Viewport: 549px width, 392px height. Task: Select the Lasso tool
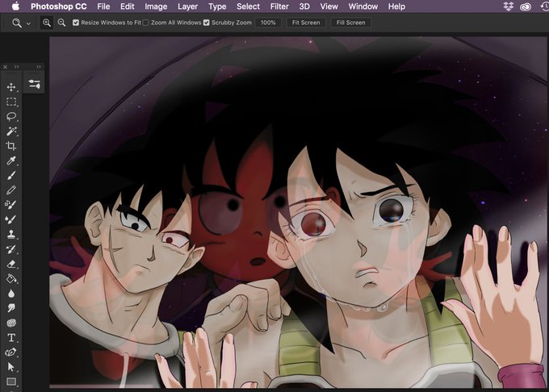pos(11,116)
